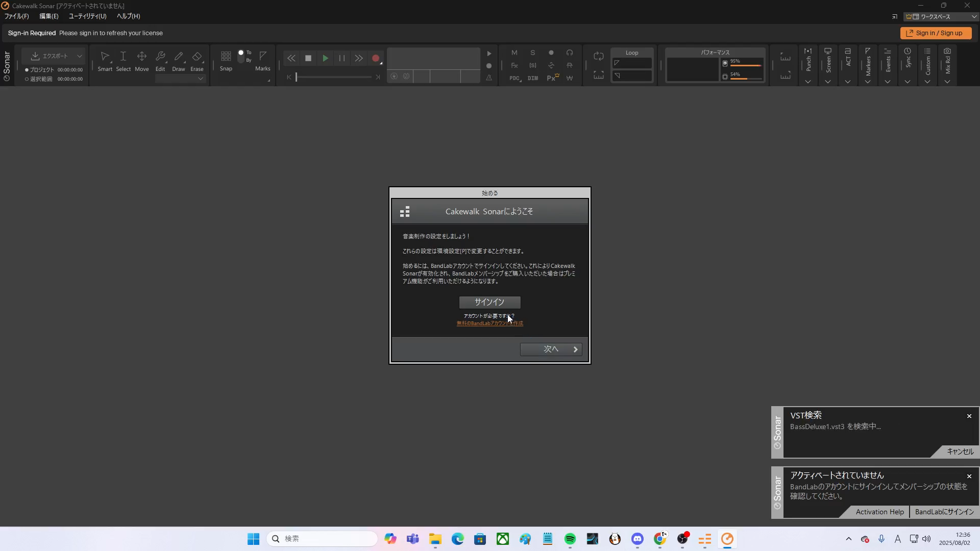The image size is (980, 551).
Task: Open the ヘルプ(H) menu
Action: pyautogui.click(x=129, y=16)
